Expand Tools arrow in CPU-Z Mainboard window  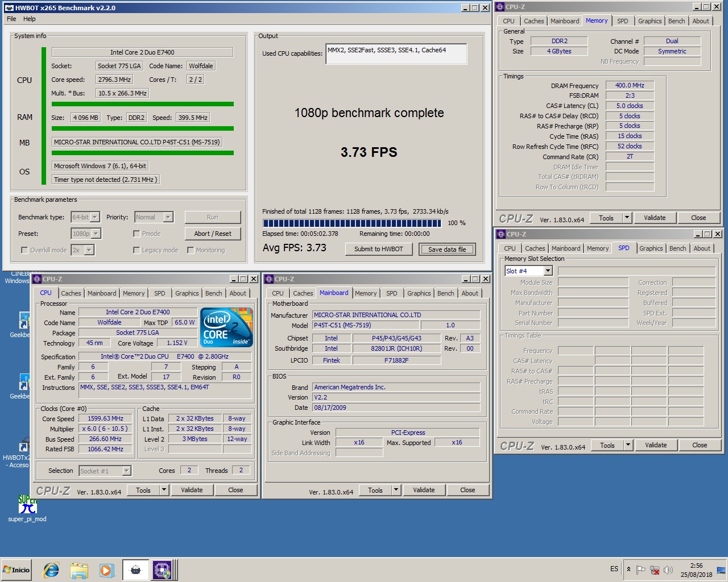click(x=396, y=490)
